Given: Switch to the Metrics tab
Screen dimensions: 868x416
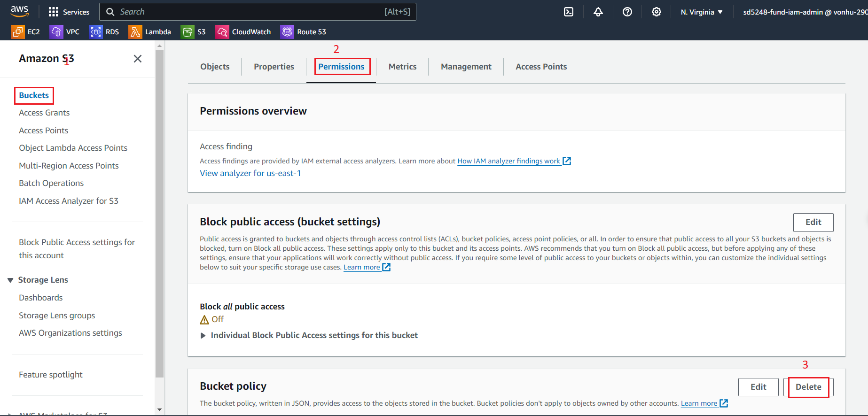Looking at the screenshot, I should [402, 67].
